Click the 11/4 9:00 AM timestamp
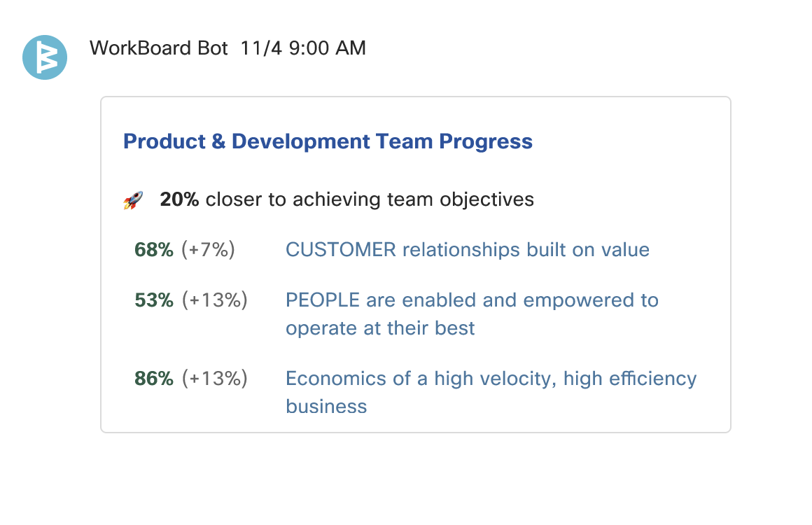This screenshot has height=525, width=812. 303,48
